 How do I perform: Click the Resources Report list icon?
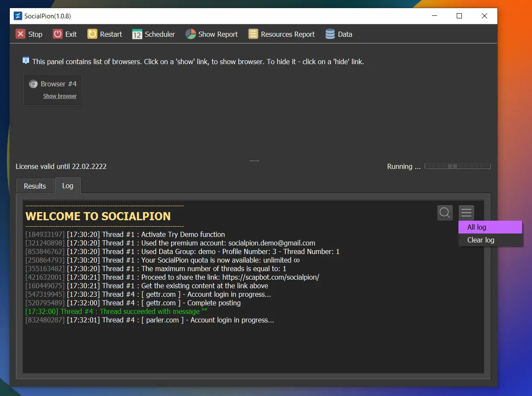[254, 34]
